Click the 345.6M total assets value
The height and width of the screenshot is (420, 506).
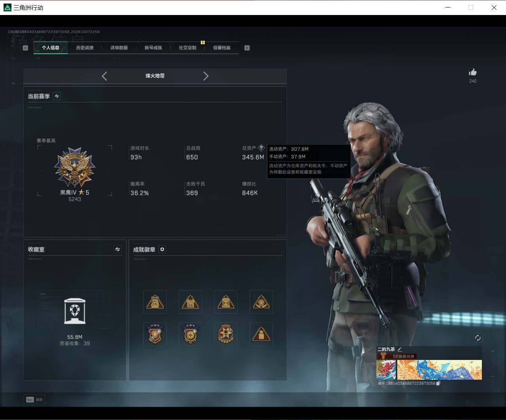(253, 157)
